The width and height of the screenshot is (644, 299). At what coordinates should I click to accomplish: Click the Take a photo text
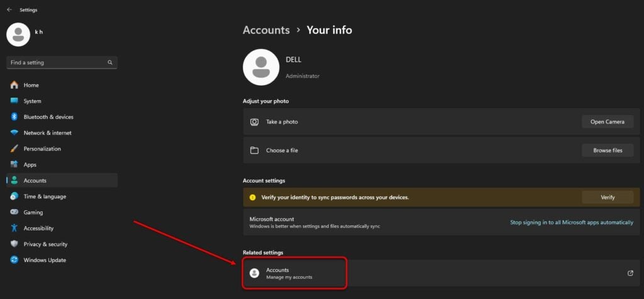click(x=282, y=121)
